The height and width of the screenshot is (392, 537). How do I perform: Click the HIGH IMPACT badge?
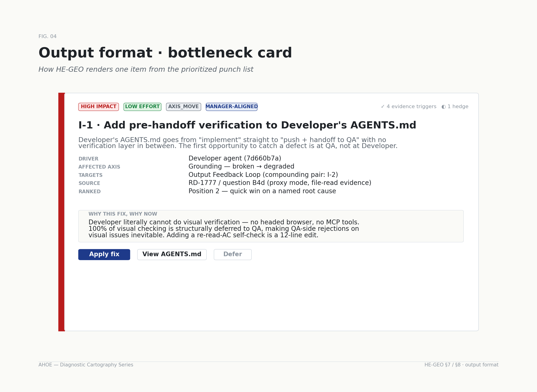click(x=99, y=107)
